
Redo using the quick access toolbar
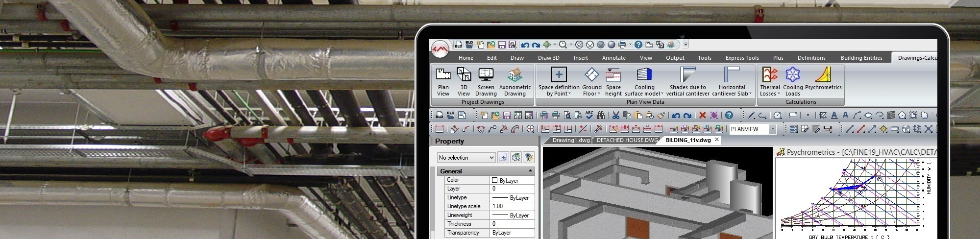click(x=536, y=45)
